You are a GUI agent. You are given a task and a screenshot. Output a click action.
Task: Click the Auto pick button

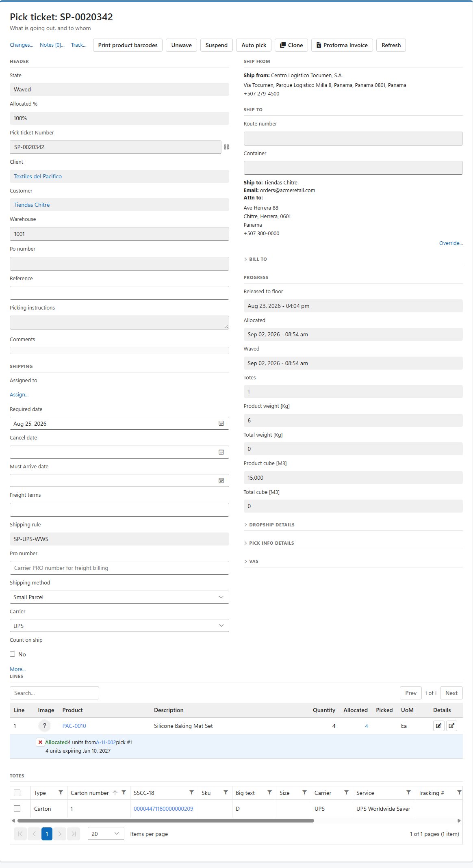tap(254, 45)
